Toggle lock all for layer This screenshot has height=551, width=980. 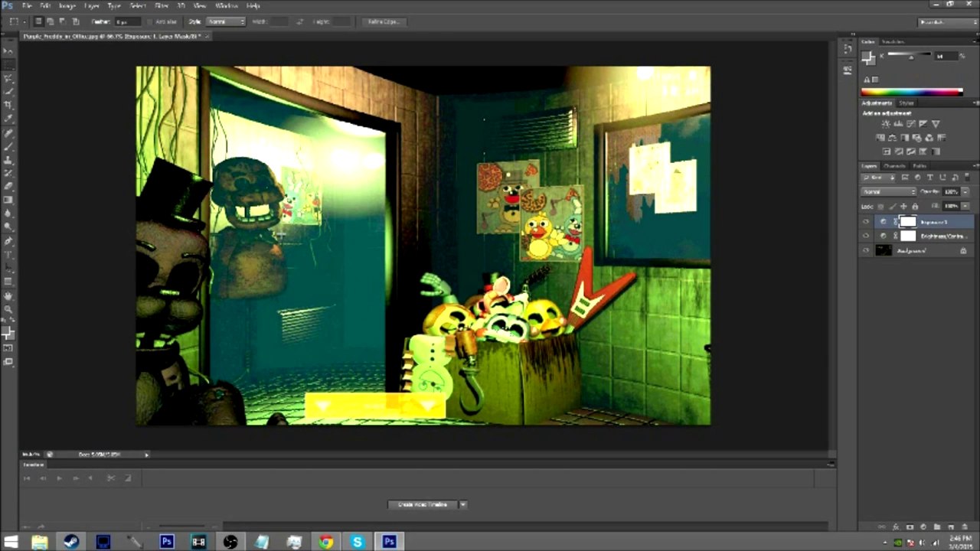915,207
